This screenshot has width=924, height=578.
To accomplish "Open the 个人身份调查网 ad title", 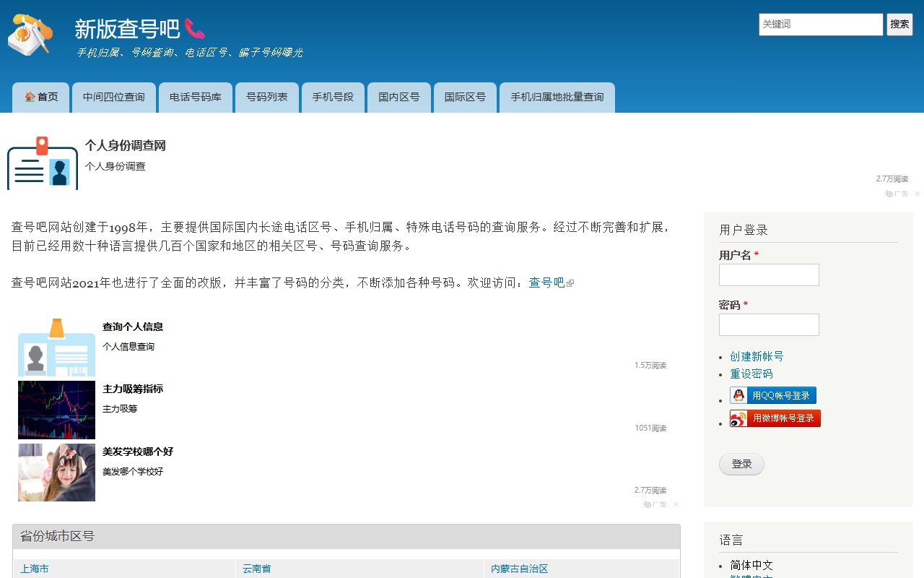I will click(x=125, y=146).
